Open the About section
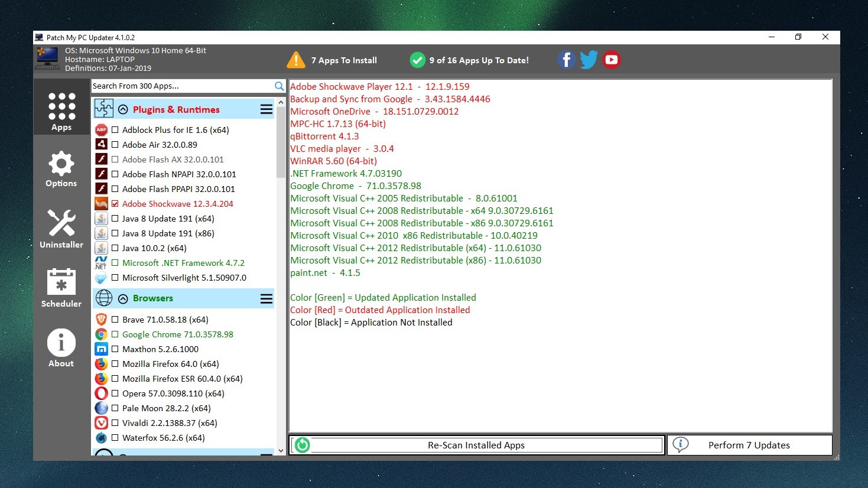 pyautogui.click(x=61, y=348)
